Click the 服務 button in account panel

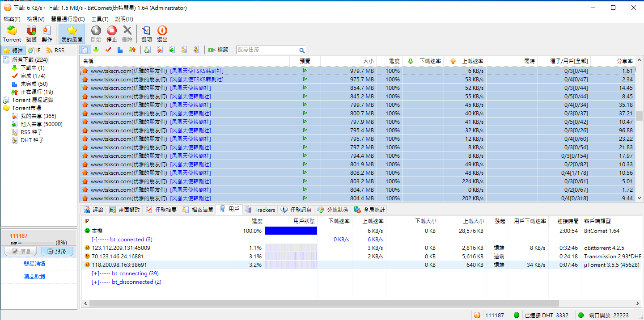(57, 252)
